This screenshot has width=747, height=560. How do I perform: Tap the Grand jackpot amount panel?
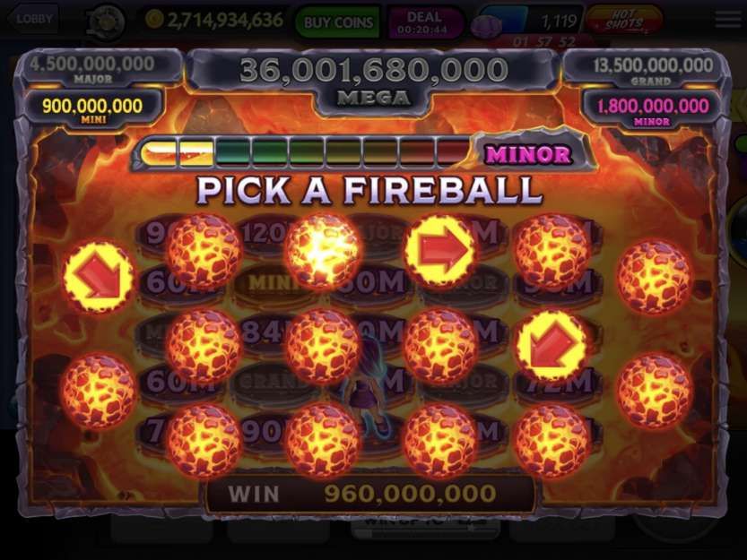[652, 70]
